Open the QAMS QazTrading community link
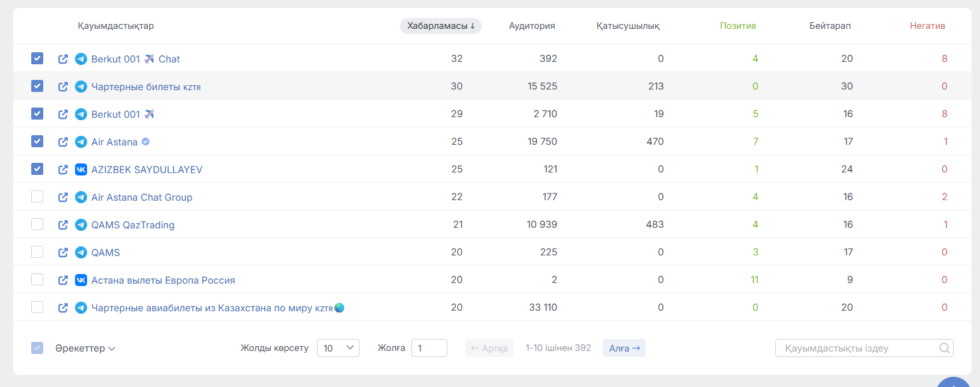The image size is (980, 387). (x=133, y=225)
